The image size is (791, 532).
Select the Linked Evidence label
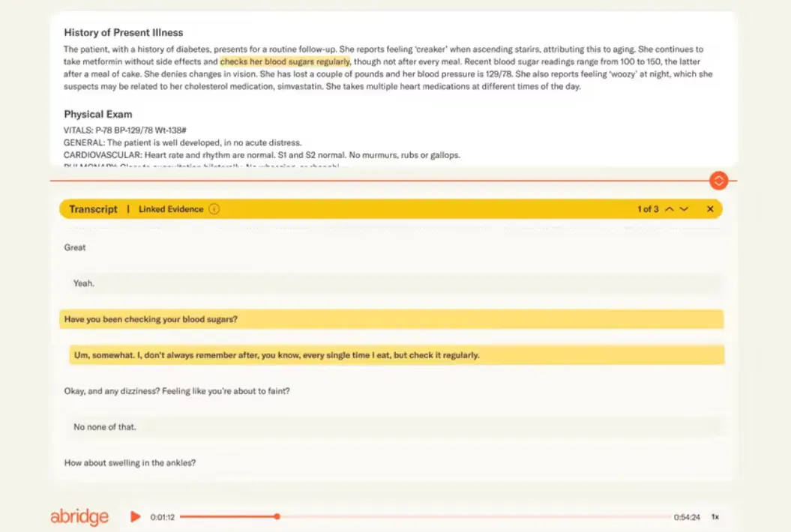[x=171, y=209]
